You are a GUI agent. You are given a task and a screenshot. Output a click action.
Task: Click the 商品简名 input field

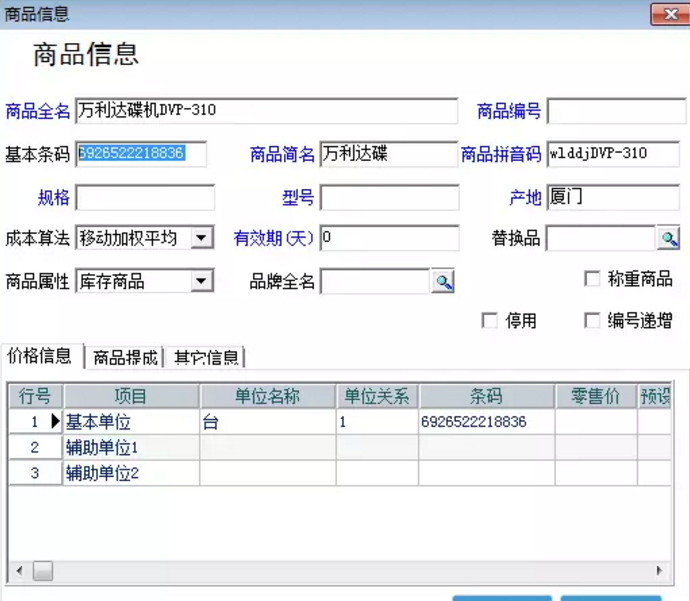pos(389,154)
